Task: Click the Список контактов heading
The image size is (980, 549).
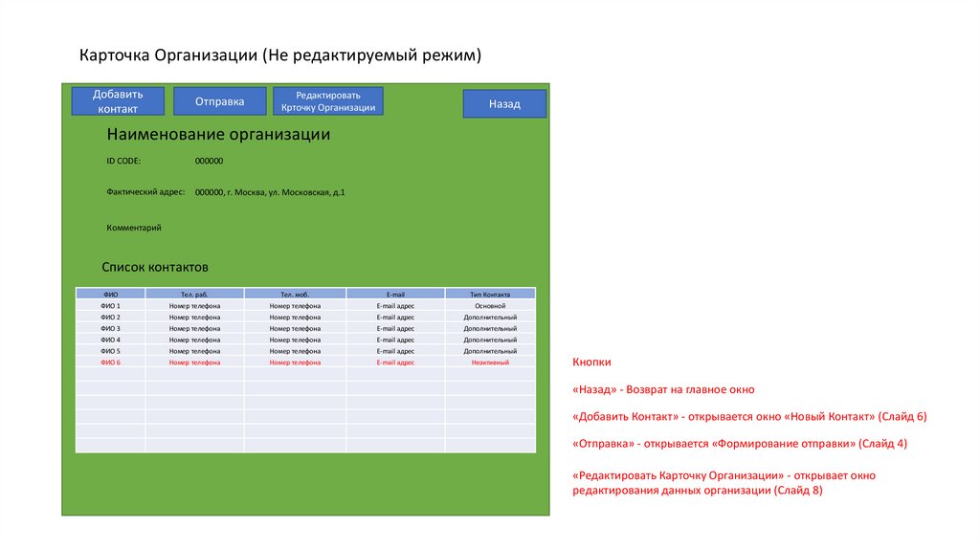Action: click(x=155, y=267)
